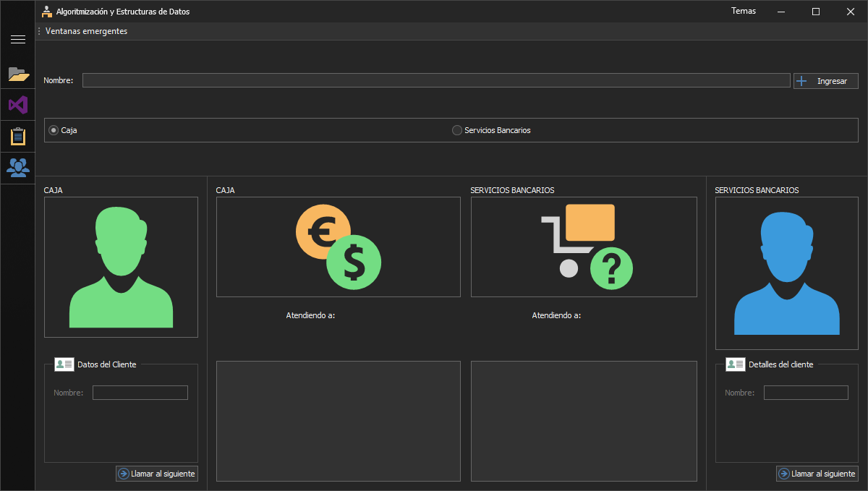Click Llamar al siguiente for Servicios Bancarios
Screen dimensions: 868x491
[817, 474]
